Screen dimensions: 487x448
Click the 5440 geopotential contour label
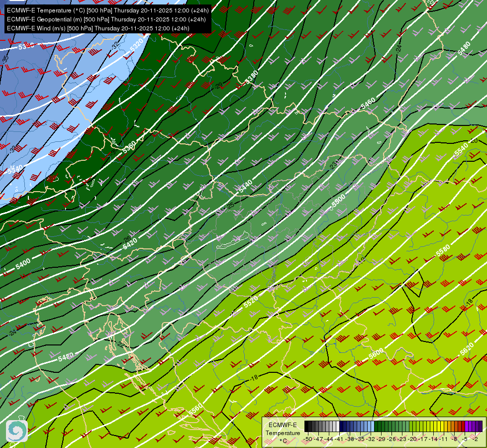245,187
